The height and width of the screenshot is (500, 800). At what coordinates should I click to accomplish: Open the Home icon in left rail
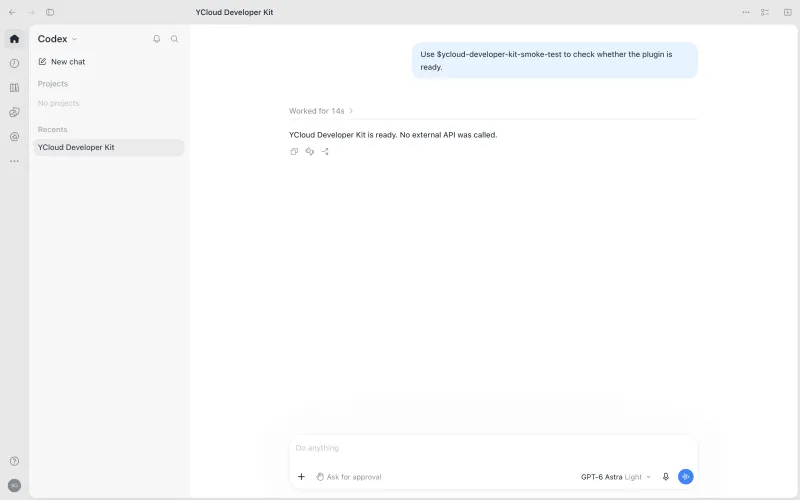14,39
